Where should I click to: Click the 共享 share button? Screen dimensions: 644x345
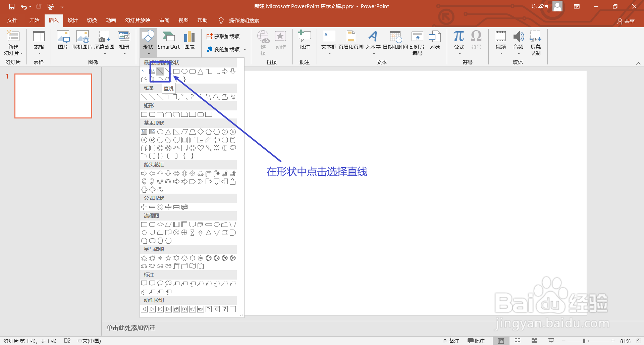click(x=626, y=21)
